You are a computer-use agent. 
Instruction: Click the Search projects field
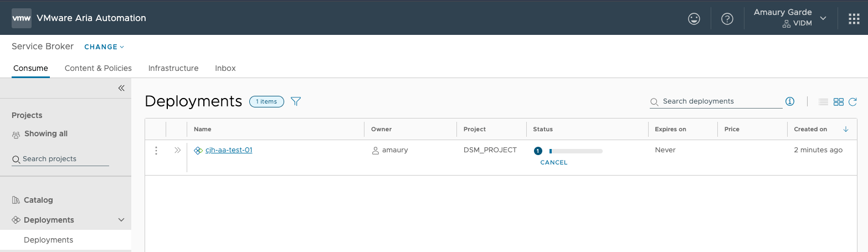click(60, 159)
